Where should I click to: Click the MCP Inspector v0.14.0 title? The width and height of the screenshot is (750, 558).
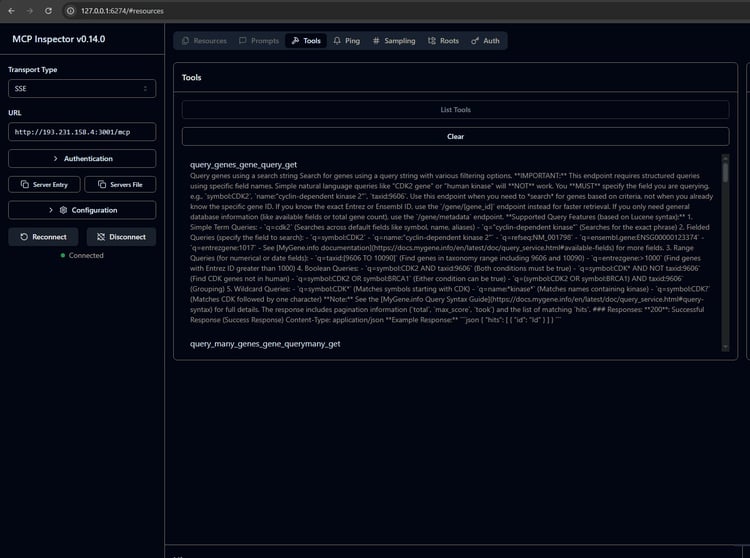pos(59,39)
